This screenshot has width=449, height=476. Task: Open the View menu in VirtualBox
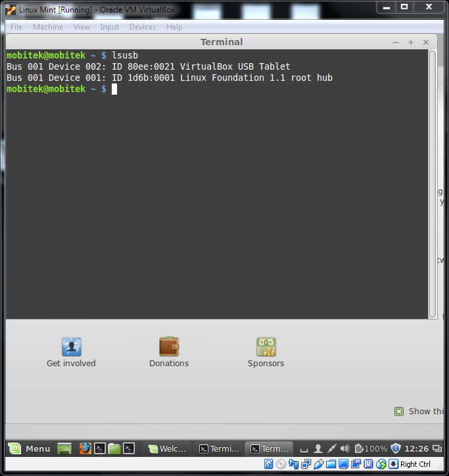click(82, 27)
